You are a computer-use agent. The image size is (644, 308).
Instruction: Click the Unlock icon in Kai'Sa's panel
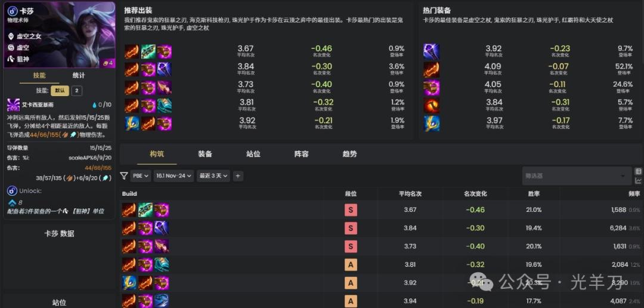[12, 191]
